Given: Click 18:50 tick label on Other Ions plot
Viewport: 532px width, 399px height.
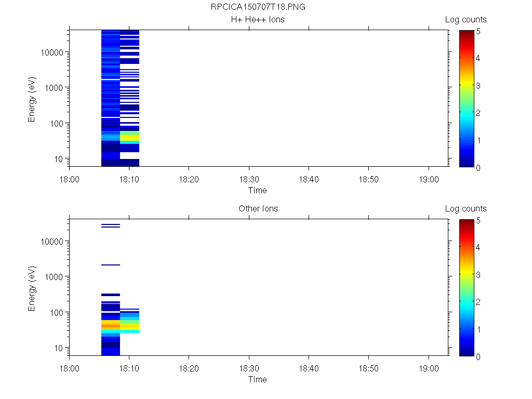Looking at the screenshot, I should 368,368.
